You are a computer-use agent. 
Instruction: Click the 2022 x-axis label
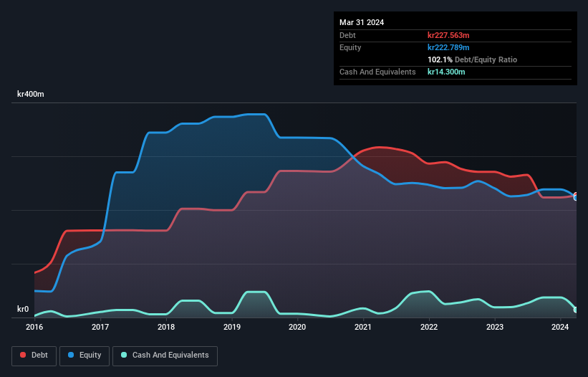pos(429,327)
